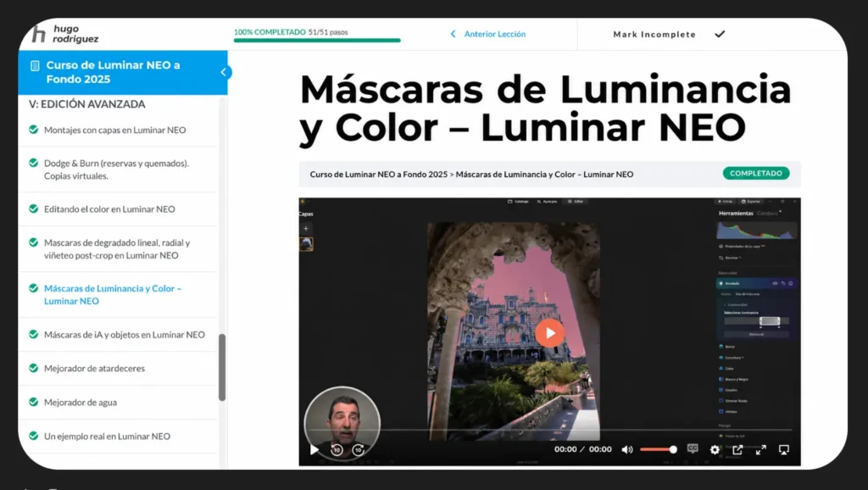Click the lesson title heading Máscaras de Luminancia y Color
Viewport: 868px width, 490px height.
[545, 109]
